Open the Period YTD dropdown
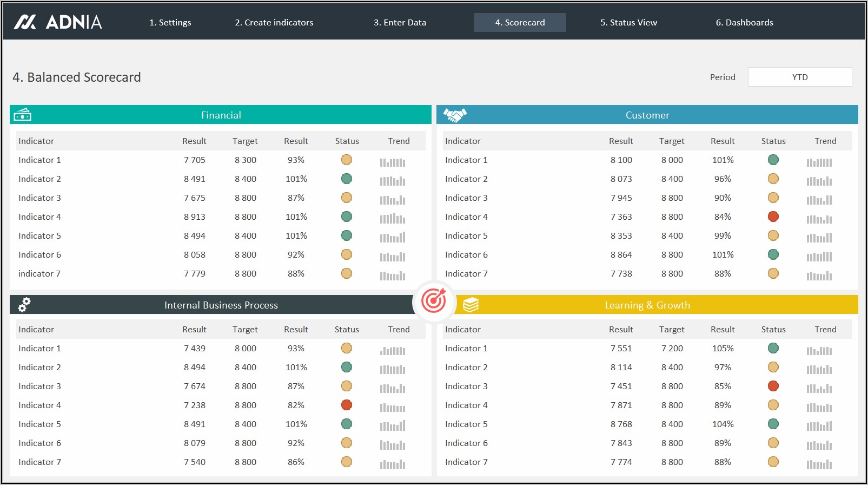Viewport: 868px width, 485px height. click(x=799, y=77)
